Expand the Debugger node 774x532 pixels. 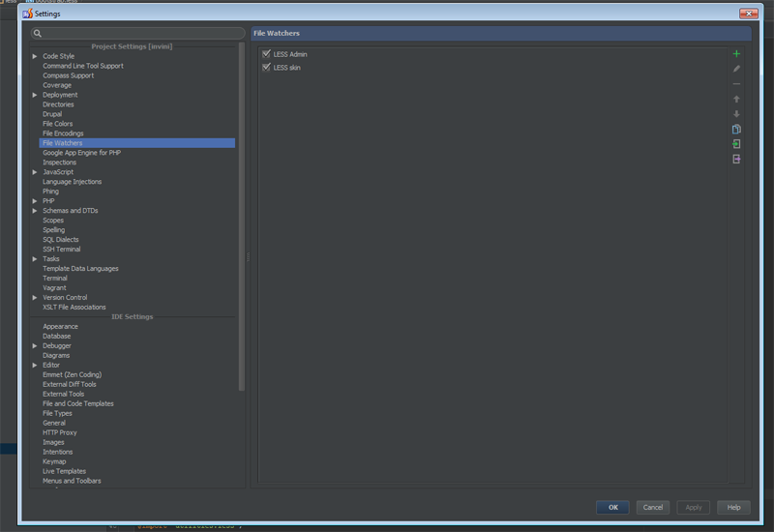pyautogui.click(x=35, y=346)
